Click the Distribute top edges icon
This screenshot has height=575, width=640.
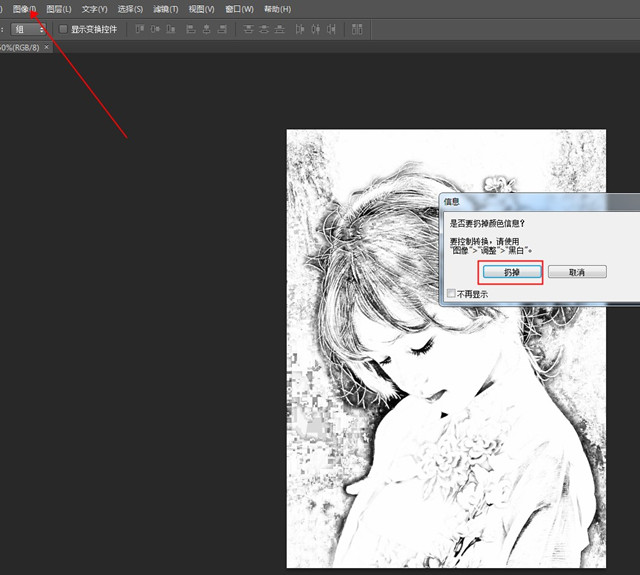click(247, 29)
